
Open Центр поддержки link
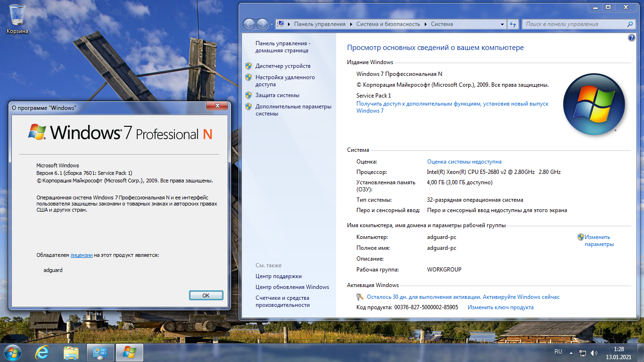pos(279,276)
